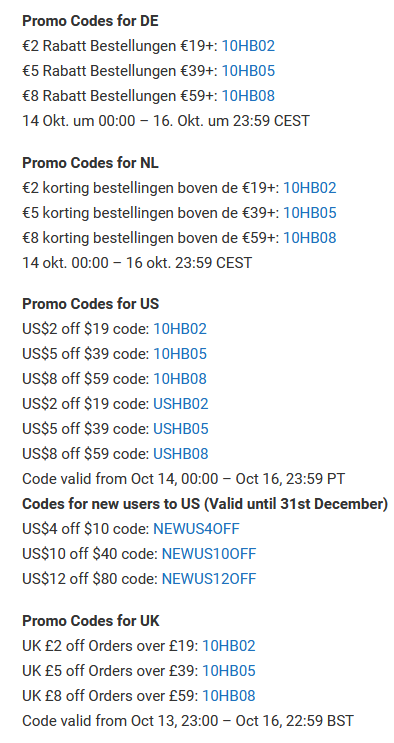The image size is (394, 743).
Task: Select the NEWUS12OFF promo code
Action: [x=209, y=579]
